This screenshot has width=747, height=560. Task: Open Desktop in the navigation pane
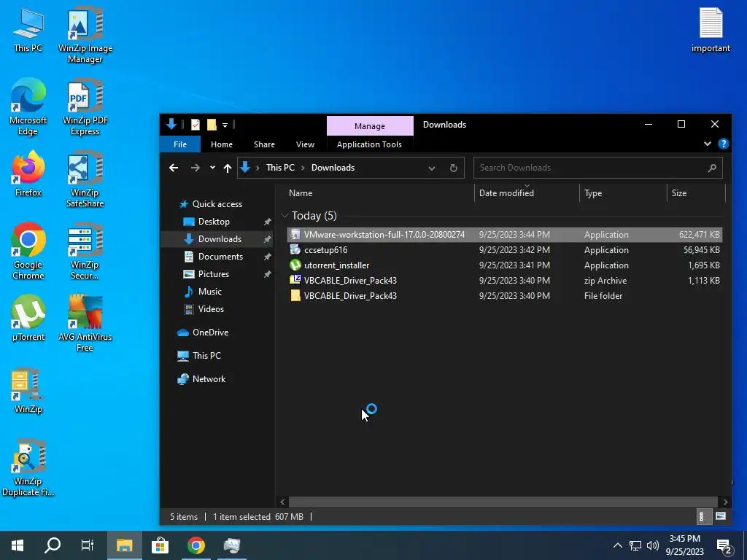click(x=214, y=222)
